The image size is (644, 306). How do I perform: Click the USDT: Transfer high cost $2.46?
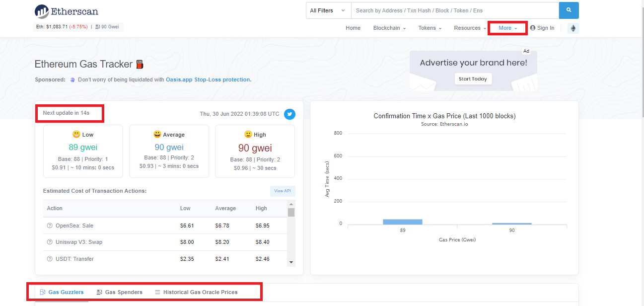263,259
